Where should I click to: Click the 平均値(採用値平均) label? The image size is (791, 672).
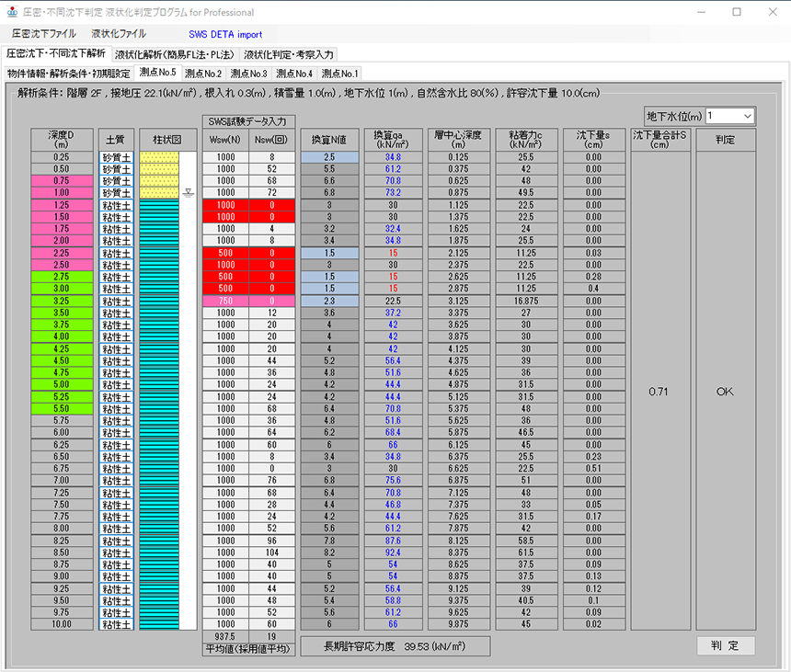(248, 649)
